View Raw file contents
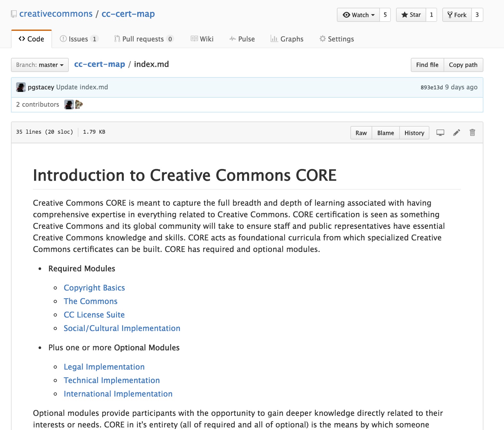The width and height of the screenshot is (504, 430). coord(361,133)
